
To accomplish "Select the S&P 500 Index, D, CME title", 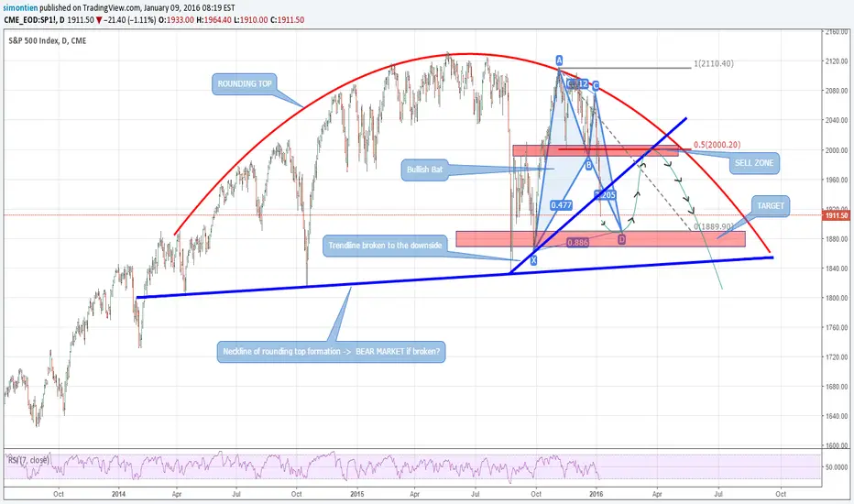I will (48, 40).
